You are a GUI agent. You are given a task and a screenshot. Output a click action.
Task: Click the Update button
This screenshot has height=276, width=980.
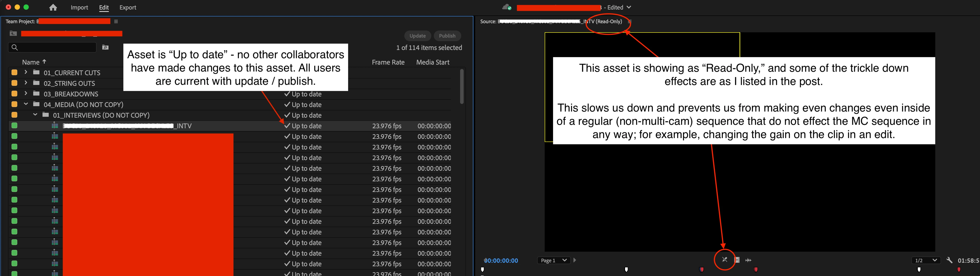coord(417,35)
